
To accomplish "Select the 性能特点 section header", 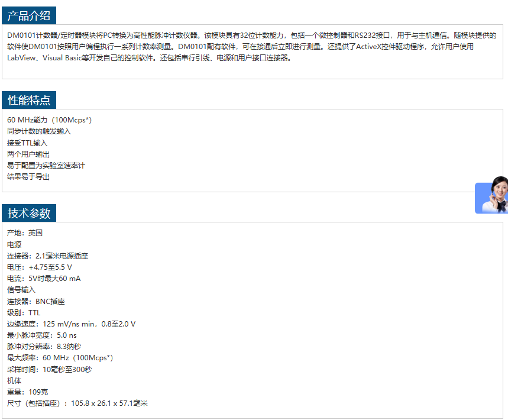I will (x=29, y=101).
